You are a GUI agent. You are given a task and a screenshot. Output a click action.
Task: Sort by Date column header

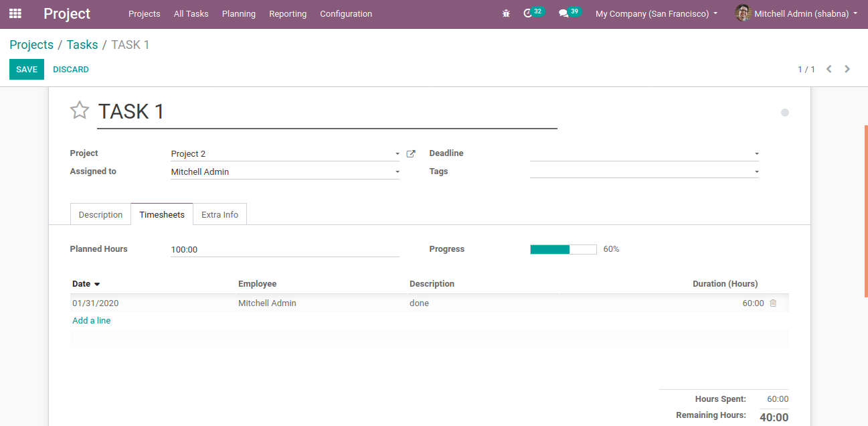[x=86, y=284]
